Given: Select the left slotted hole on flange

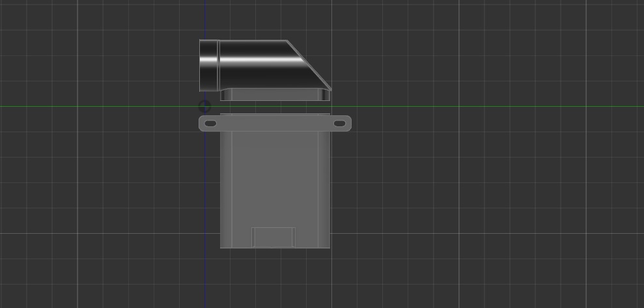Looking at the screenshot, I should click(210, 123).
